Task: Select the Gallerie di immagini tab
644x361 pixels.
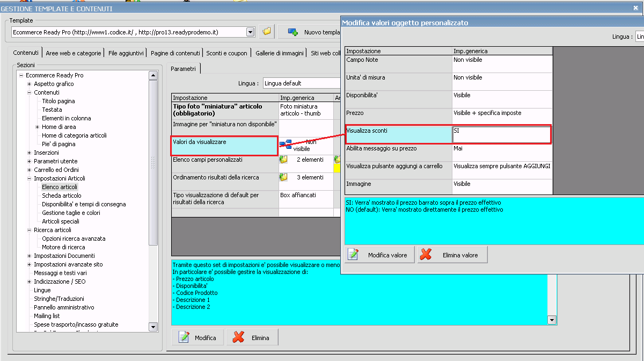Action: point(279,53)
